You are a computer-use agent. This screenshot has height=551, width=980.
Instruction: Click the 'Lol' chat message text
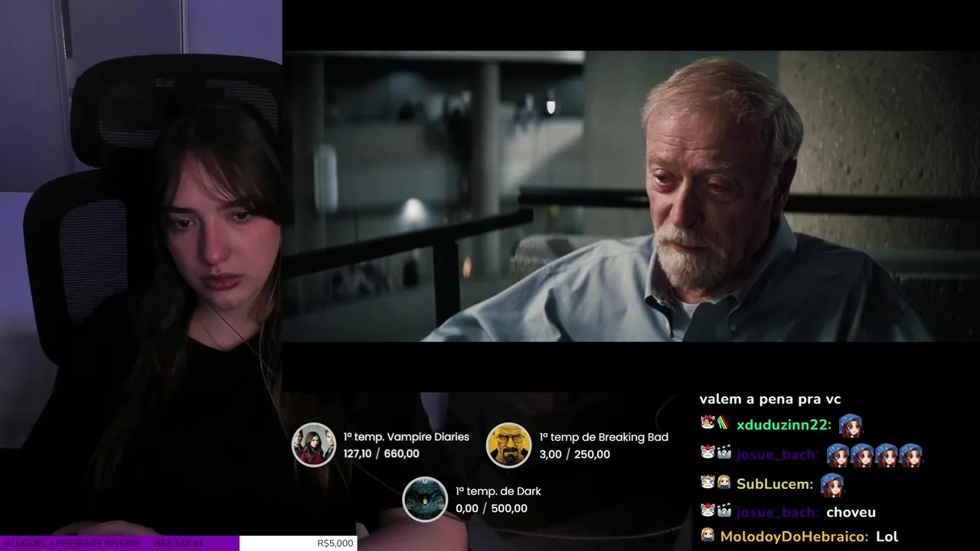(887, 536)
